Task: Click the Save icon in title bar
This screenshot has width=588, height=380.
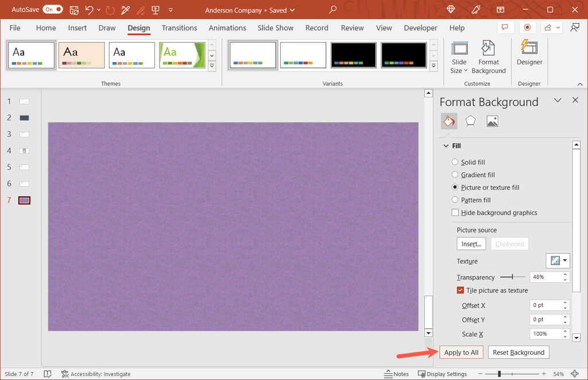Action: (x=74, y=10)
